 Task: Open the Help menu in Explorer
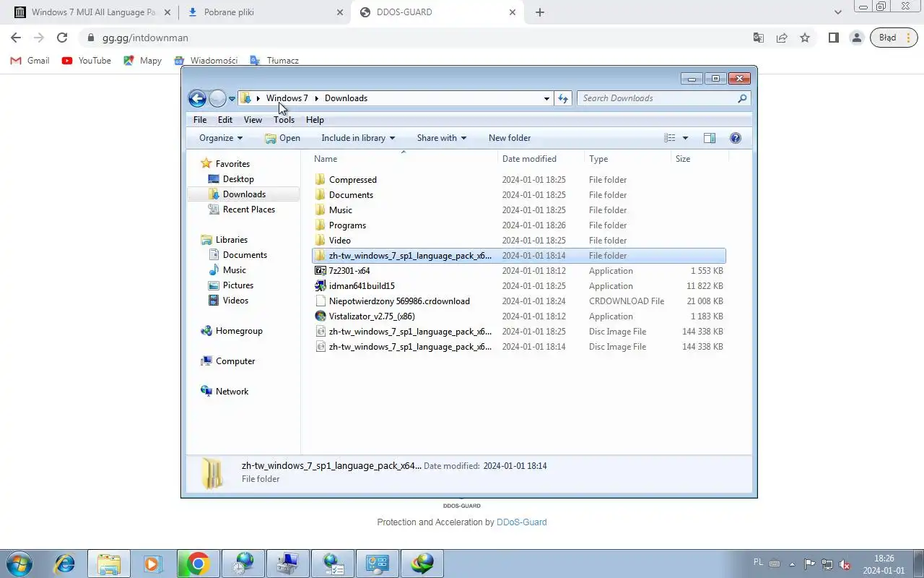[x=315, y=120]
